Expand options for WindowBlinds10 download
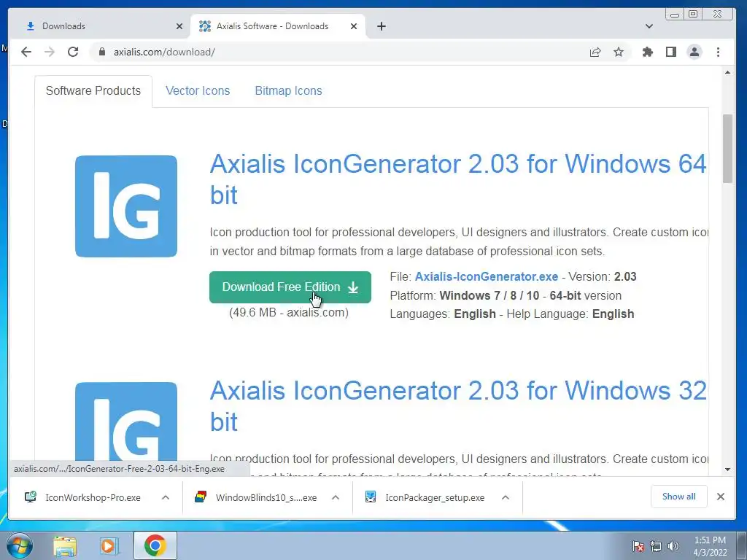 [x=336, y=497]
